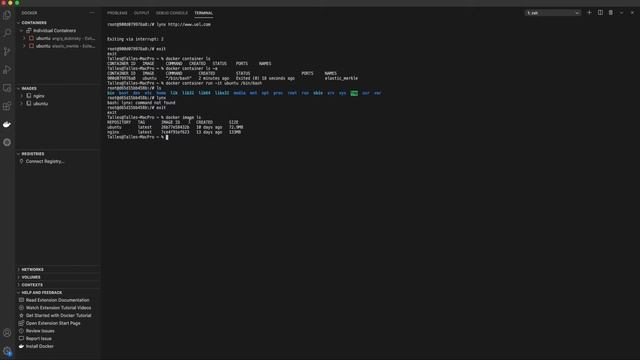
Task: Click the round icon below Docker in activity bar
Action: (x=7, y=142)
